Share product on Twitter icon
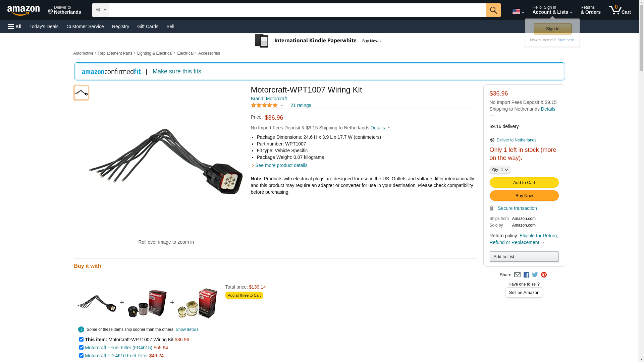This screenshot has height=362, width=644. click(x=535, y=275)
